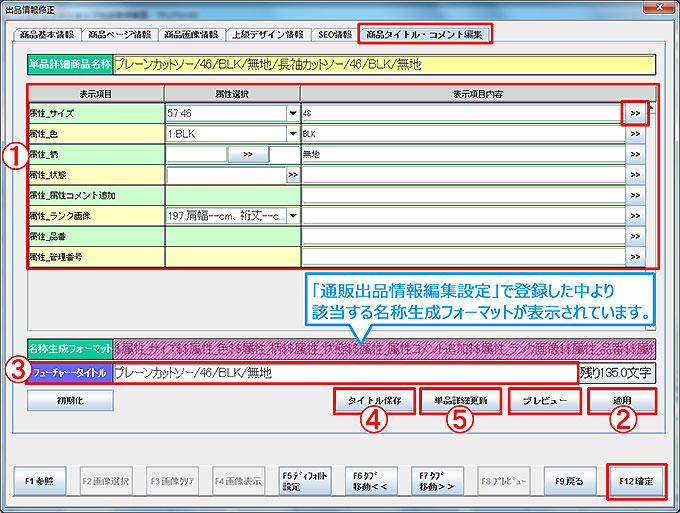Go to the SEO情報 tab
This screenshot has width=680, height=513.
coord(334,35)
